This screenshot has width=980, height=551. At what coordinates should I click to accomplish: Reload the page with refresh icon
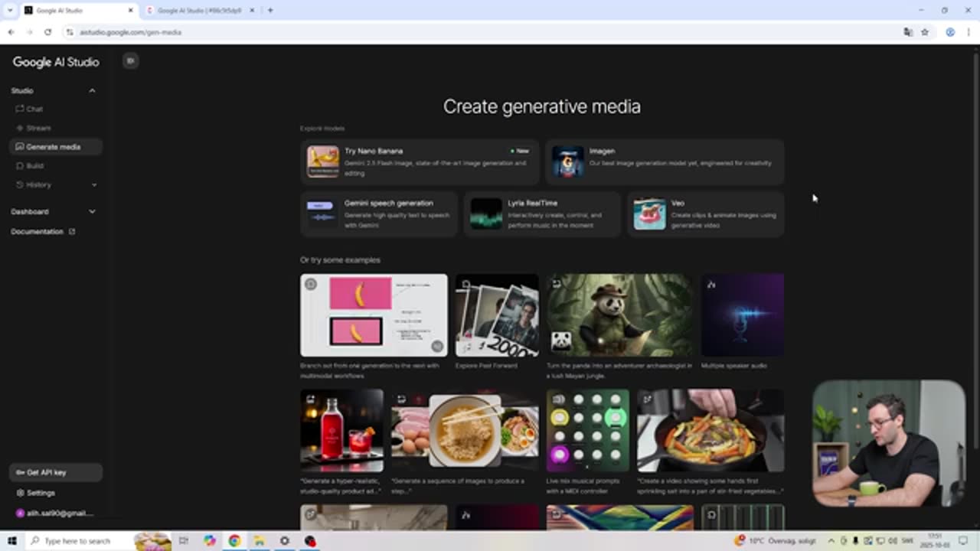pos(47,32)
